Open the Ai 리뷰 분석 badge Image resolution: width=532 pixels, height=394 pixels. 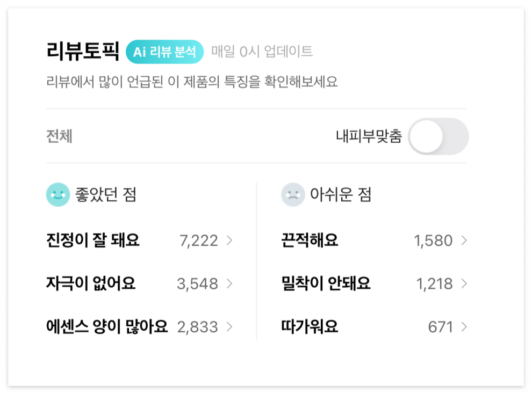(x=164, y=52)
